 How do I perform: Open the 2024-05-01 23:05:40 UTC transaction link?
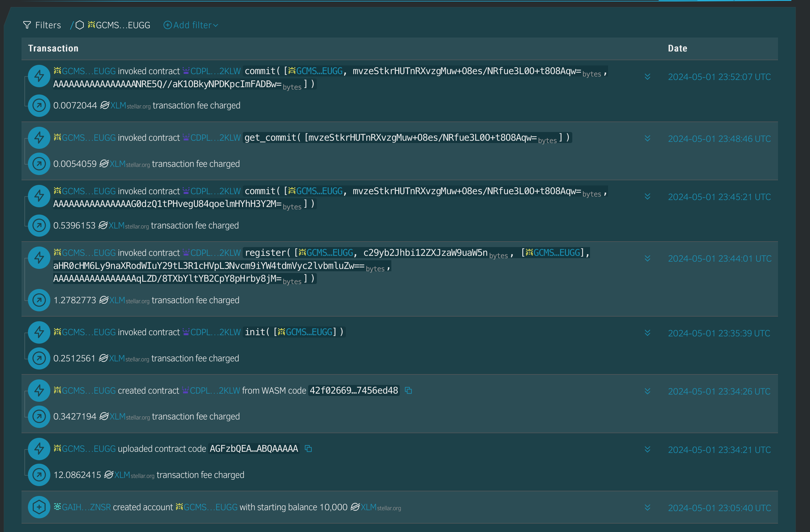pos(720,508)
